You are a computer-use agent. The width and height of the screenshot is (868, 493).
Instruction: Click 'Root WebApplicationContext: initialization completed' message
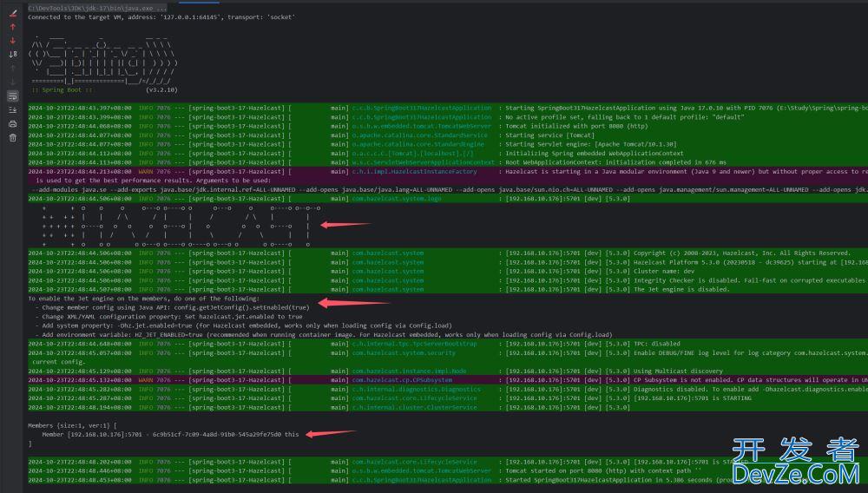[616, 162]
